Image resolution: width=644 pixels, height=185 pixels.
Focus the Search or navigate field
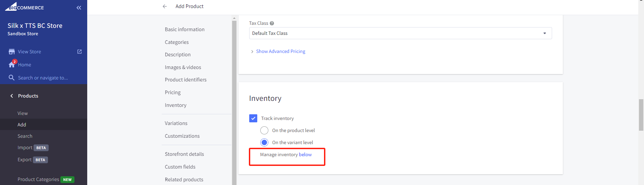point(43,78)
